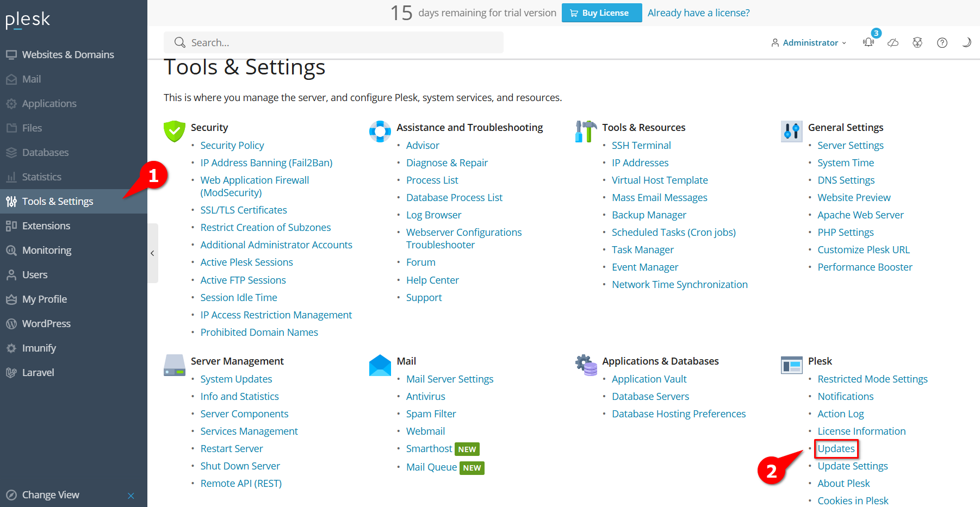This screenshot has width=980, height=507.
Task: Dismiss Change View with the X
Action: (x=131, y=496)
